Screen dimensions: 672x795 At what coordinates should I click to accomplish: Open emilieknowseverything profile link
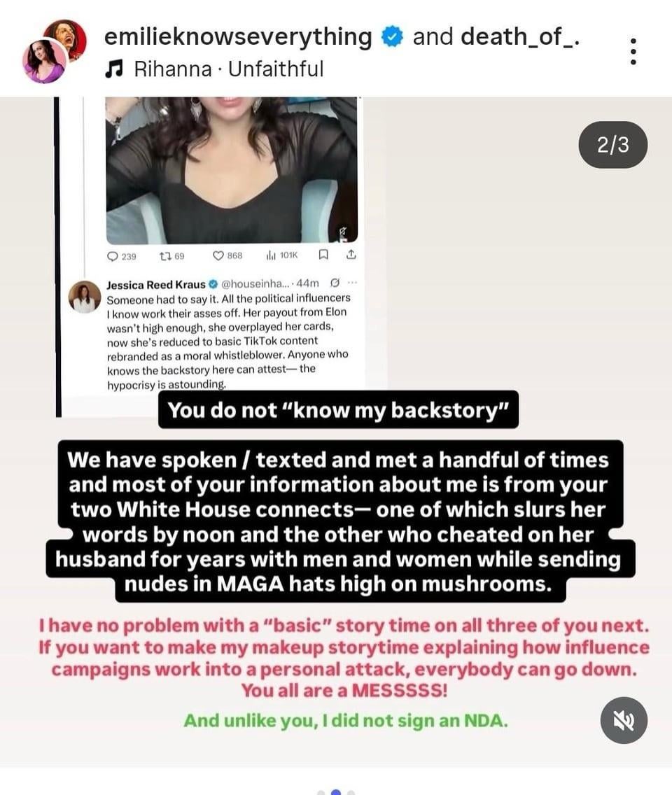(x=239, y=37)
